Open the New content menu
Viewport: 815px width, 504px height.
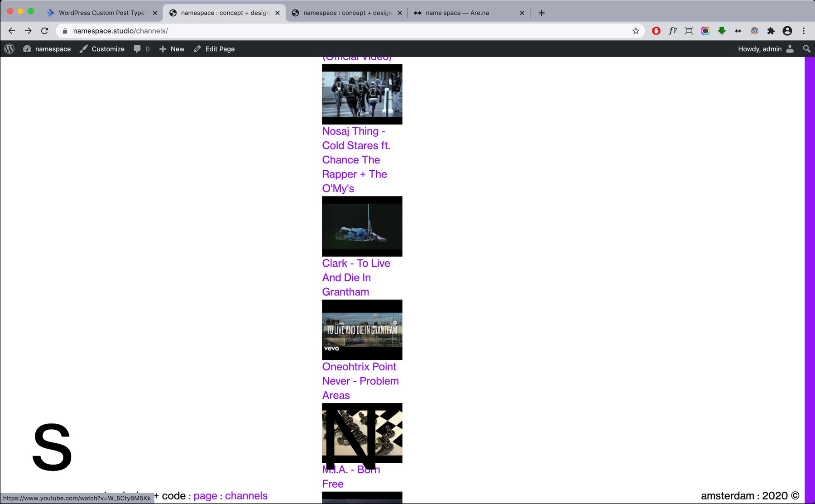coord(172,49)
